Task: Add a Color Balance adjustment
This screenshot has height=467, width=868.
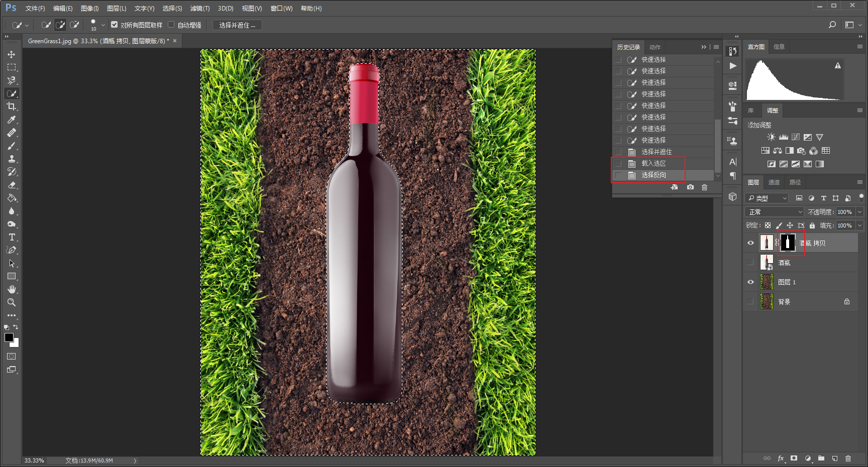Action: click(x=778, y=151)
